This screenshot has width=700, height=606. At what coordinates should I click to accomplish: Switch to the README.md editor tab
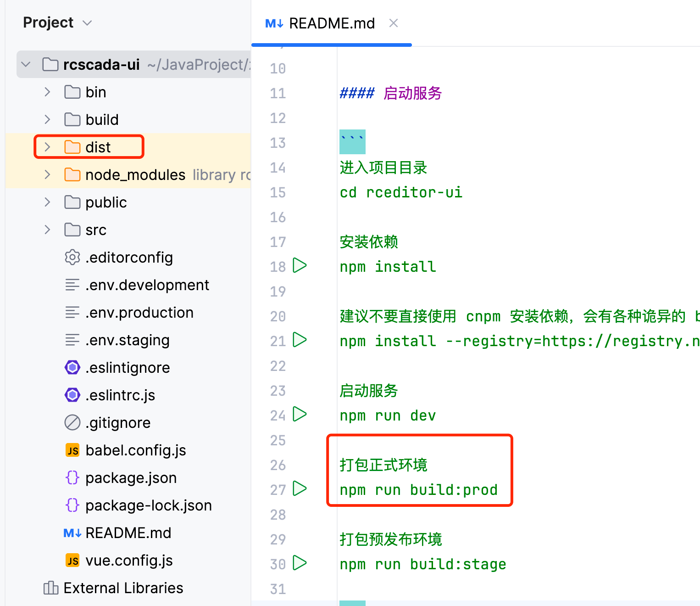[331, 23]
